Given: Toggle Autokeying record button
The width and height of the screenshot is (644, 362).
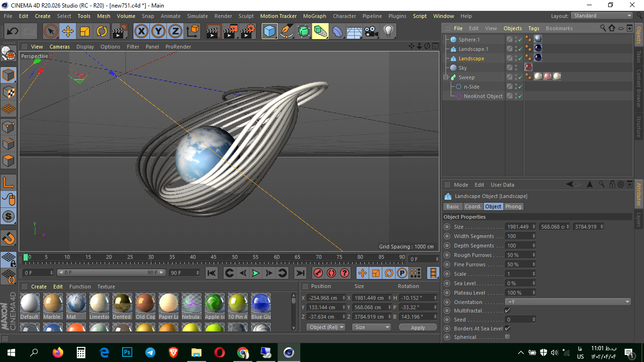Looking at the screenshot, I should point(331,273).
